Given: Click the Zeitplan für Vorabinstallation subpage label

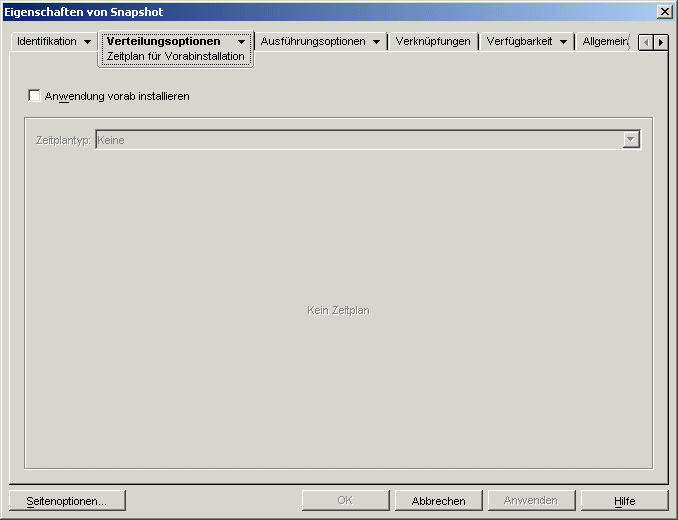Looking at the screenshot, I should (176, 56).
